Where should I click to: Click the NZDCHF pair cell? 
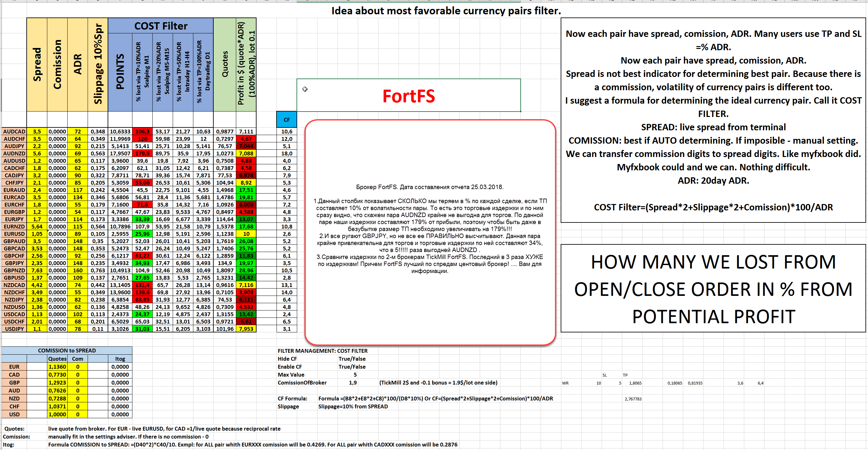click(14, 292)
